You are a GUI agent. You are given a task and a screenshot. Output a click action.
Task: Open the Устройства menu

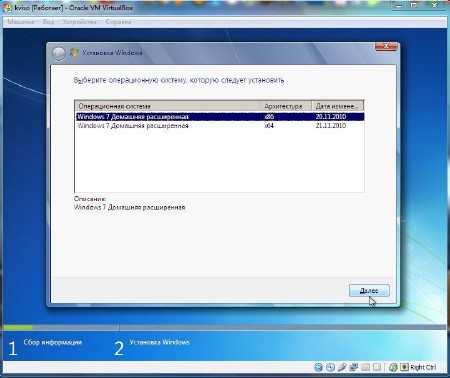[80, 22]
